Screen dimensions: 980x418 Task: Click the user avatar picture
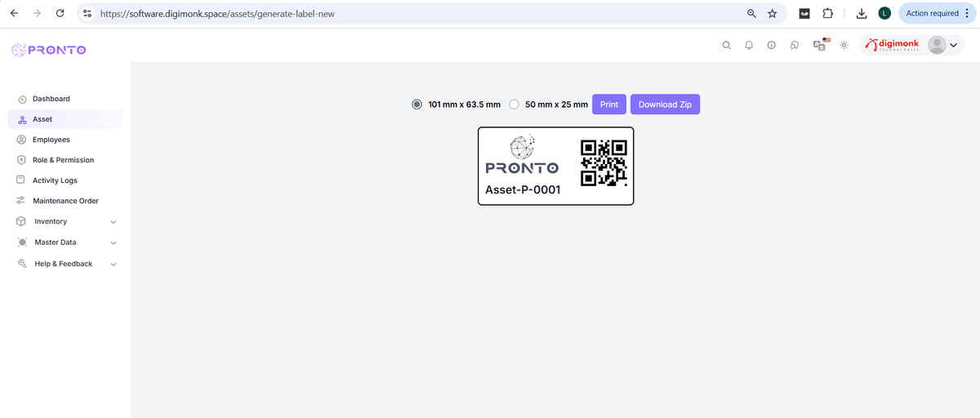tap(938, 45)
